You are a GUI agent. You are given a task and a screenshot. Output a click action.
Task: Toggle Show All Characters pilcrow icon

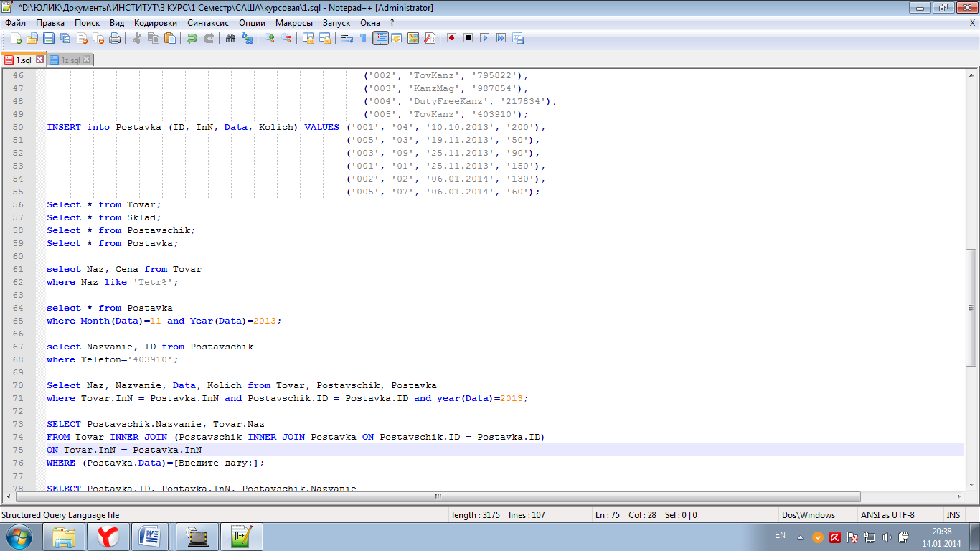(x=363, y=38)
